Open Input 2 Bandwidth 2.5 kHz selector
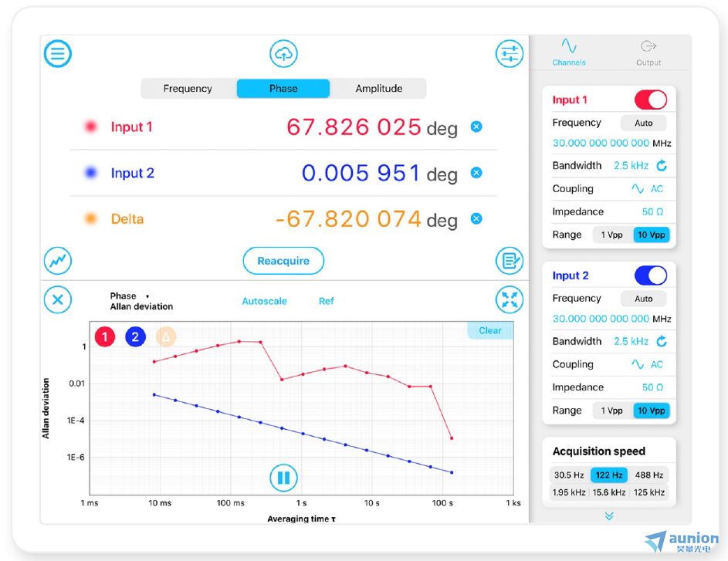 631,342
